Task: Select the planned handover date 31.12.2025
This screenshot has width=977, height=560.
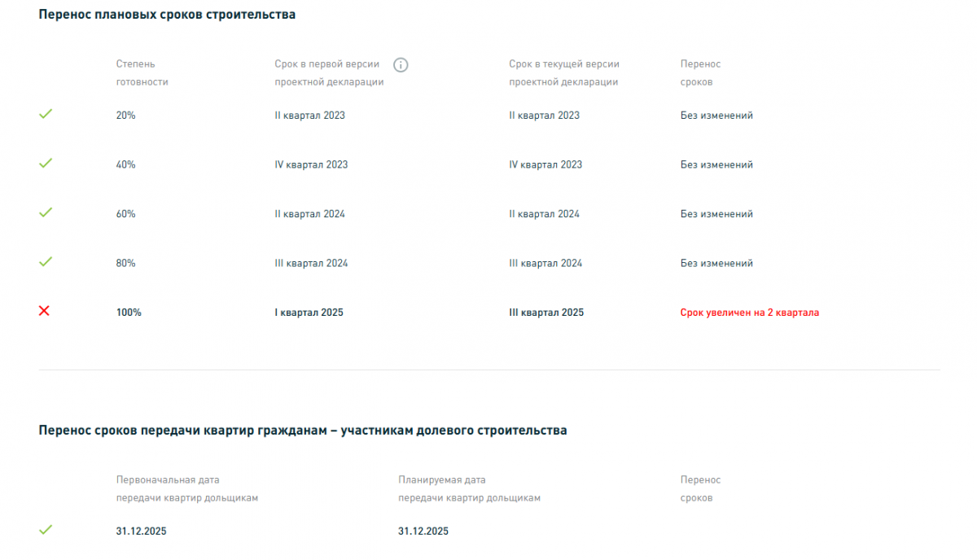Action: coord(423,532)
